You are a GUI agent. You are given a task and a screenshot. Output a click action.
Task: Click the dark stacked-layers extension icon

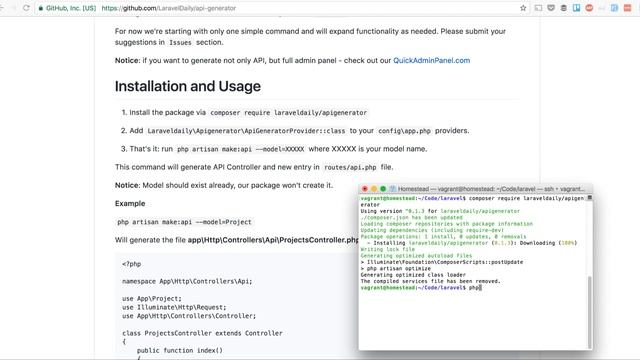pos(564,8)
